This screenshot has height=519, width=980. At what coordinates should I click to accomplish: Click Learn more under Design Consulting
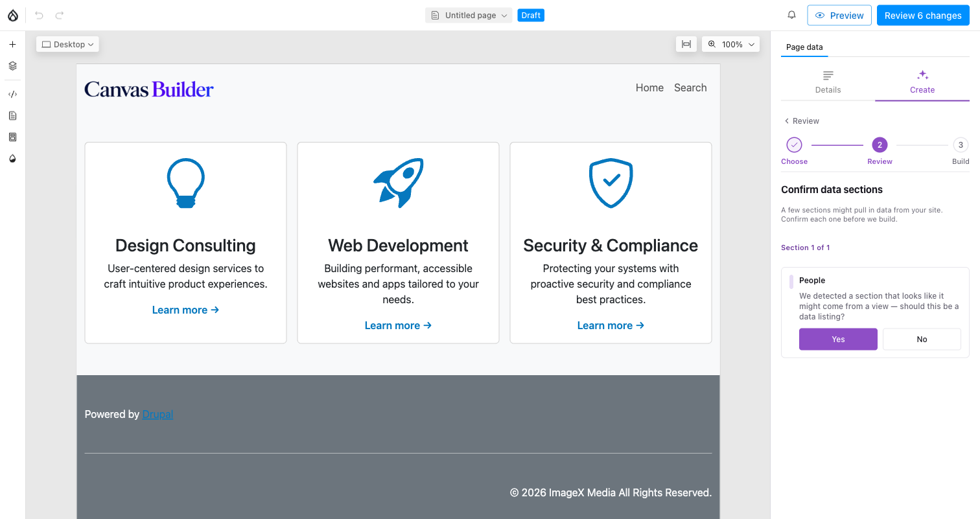point(185,310)
